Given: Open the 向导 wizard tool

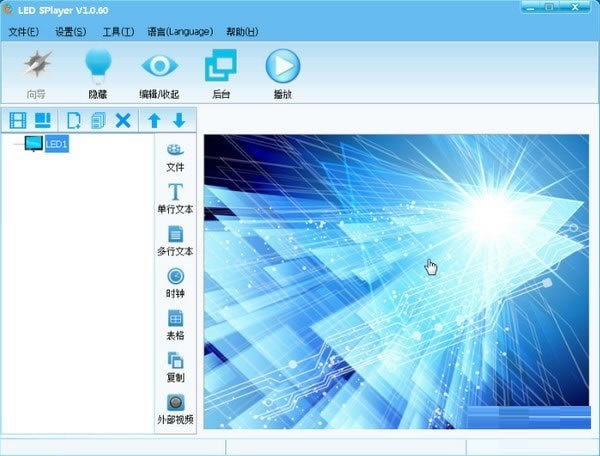Looking at the screenshot, I should (x=37, y=74).
